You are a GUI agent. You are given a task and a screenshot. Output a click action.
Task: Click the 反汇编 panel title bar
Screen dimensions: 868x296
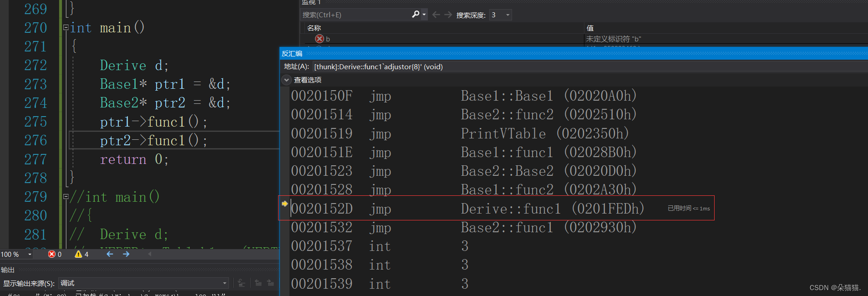pyautogui.click(x=574, y=53)
